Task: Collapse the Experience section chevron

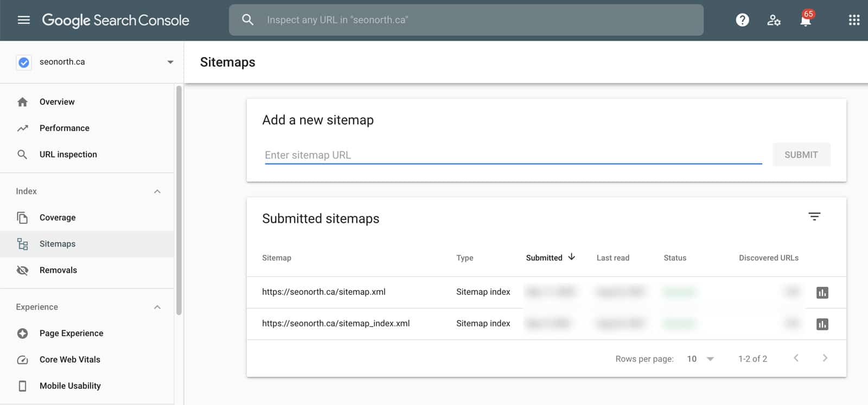Action: click(157, 307)
